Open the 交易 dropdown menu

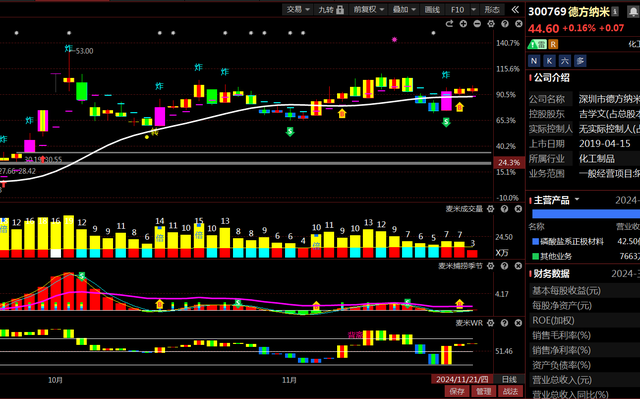[x=298, y=10]
